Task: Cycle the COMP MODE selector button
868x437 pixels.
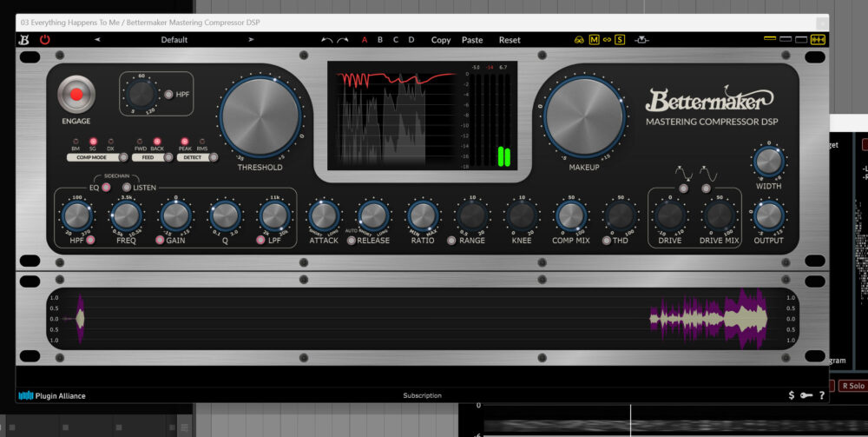Action: (123, 157)
